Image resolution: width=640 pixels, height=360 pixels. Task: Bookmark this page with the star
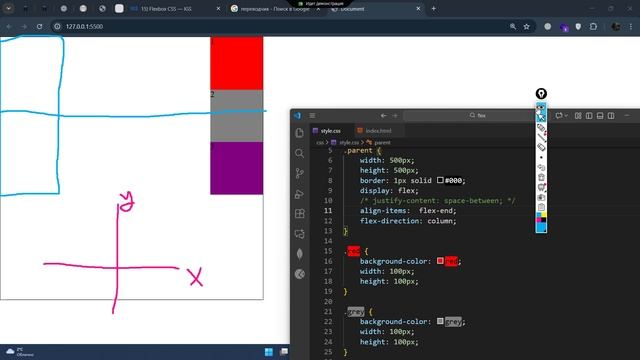tap(527, 27)
